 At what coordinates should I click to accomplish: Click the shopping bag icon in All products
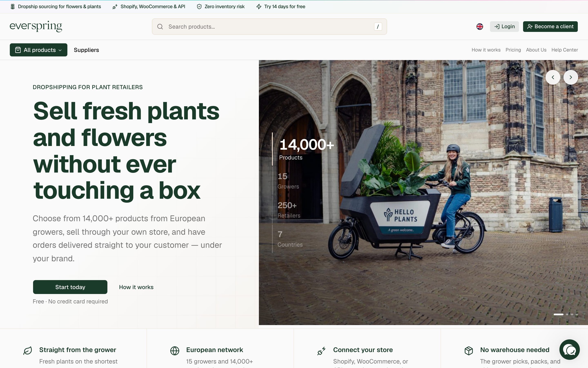tap(18, 50)
